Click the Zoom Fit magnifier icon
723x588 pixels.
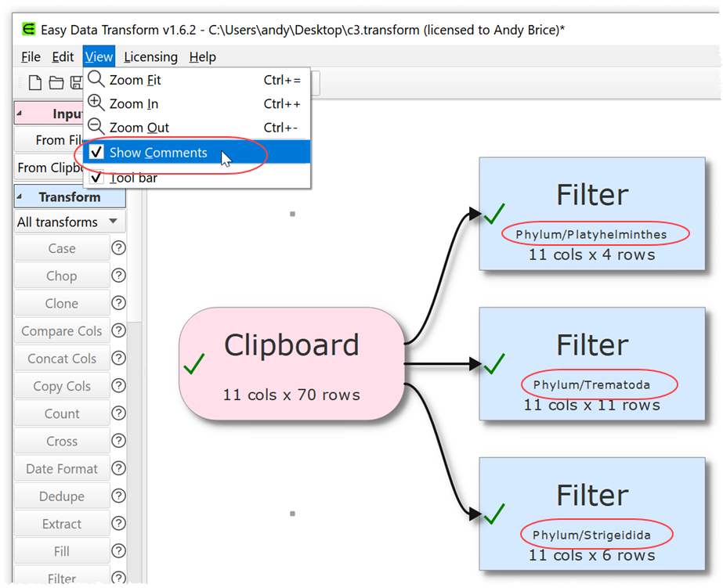(96, 79)
